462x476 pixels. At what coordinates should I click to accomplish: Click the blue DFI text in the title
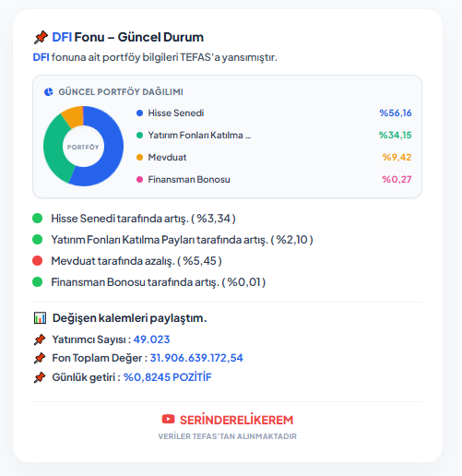coord(62,37)
